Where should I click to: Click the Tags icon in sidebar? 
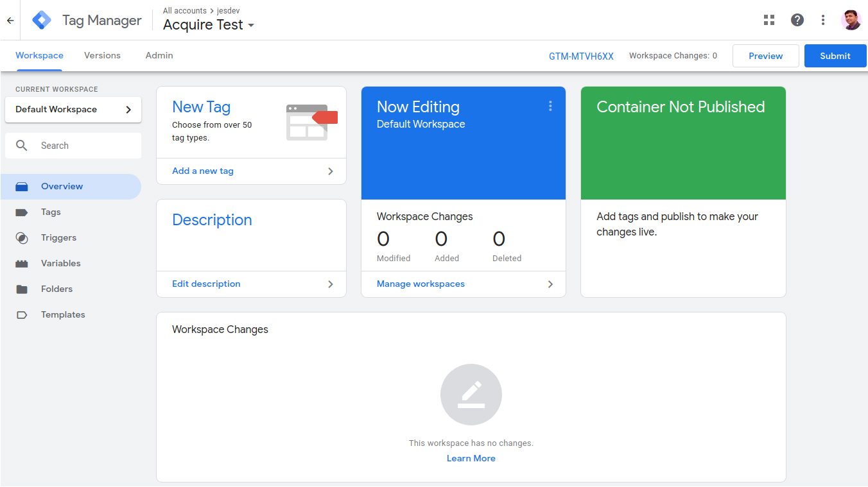(22, 212)
